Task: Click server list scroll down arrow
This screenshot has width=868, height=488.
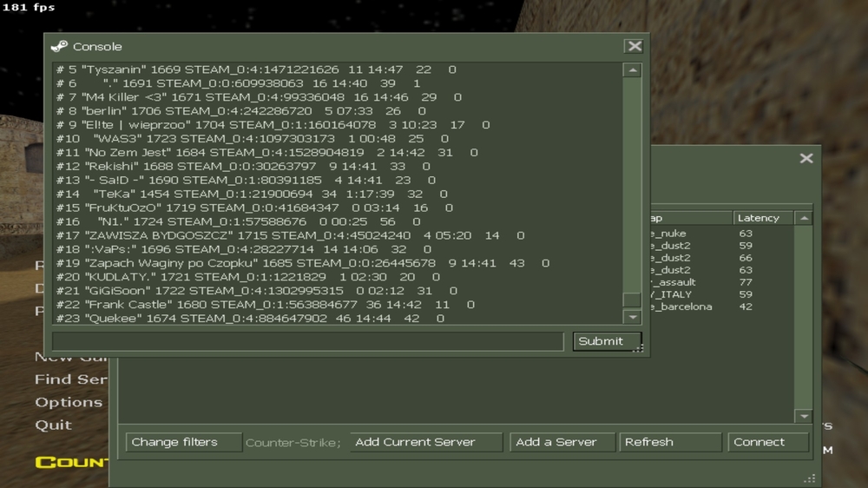Action: 804,416
